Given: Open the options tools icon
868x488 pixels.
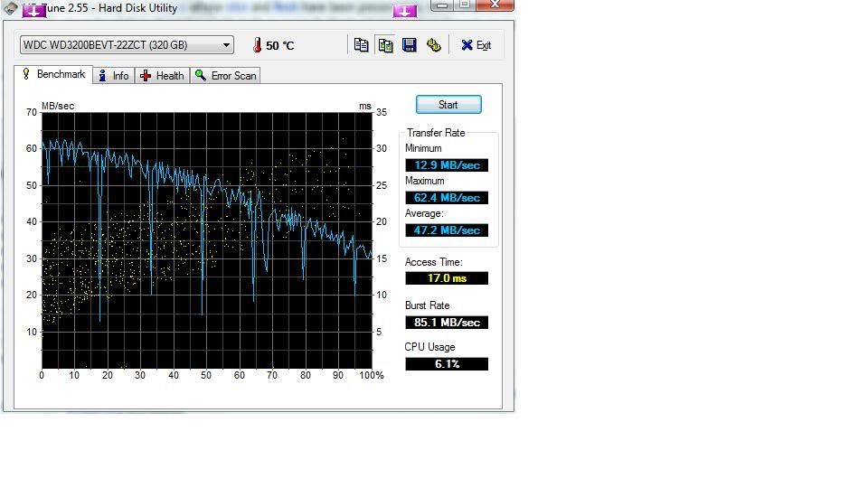Looking at the screenshot, I should pyautogui.click(x=433, y=45).
